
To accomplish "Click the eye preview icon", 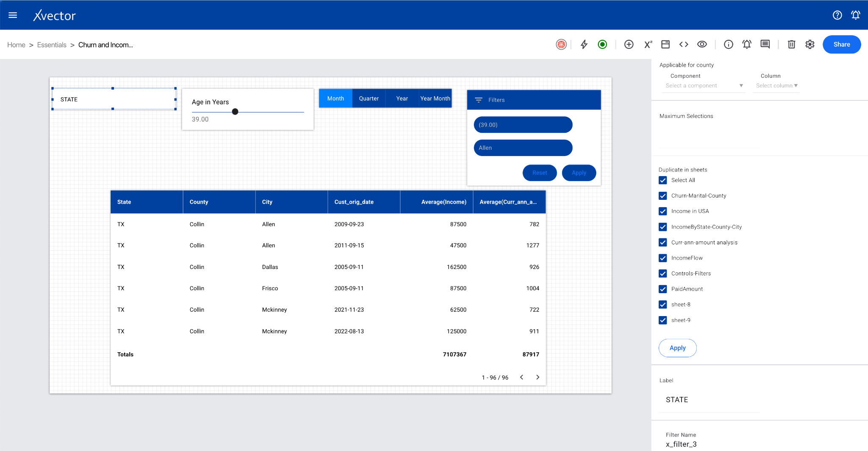I will coord(702,45).
